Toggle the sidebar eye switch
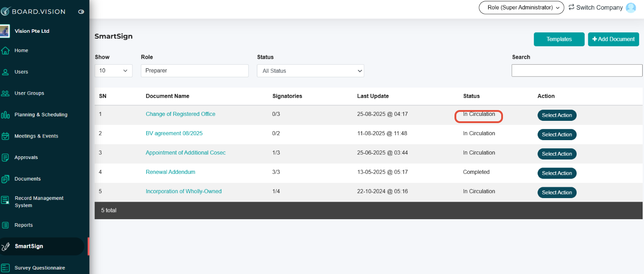 (x=81, y=12)
